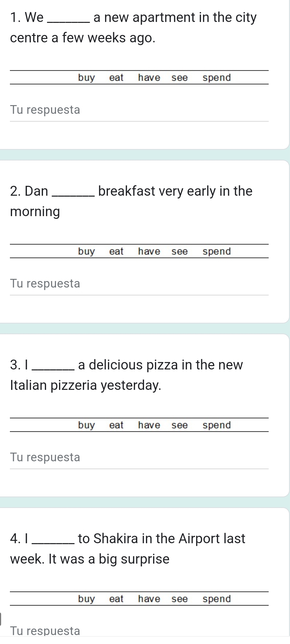The height and width of the screenshot is (644, 290).
Task: Click 'see' in question 3's word bank
Action: coord(180,425)
